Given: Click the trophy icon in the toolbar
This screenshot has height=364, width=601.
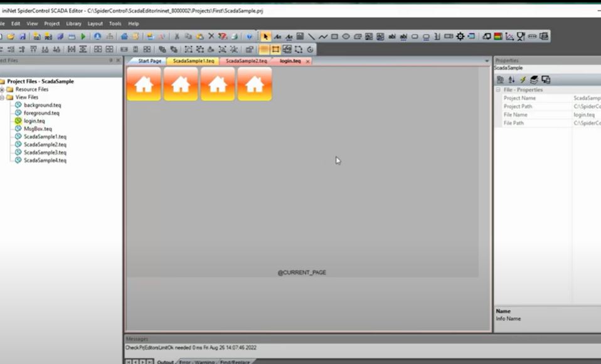Looking at the screenshot, I should point(520,37).
